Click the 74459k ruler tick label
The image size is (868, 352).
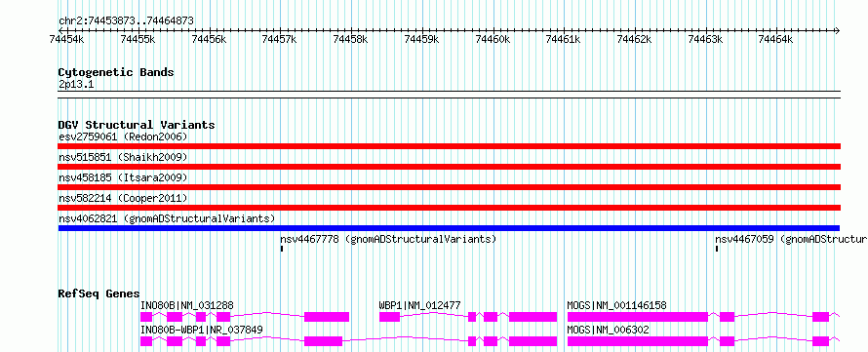(422, 39)
